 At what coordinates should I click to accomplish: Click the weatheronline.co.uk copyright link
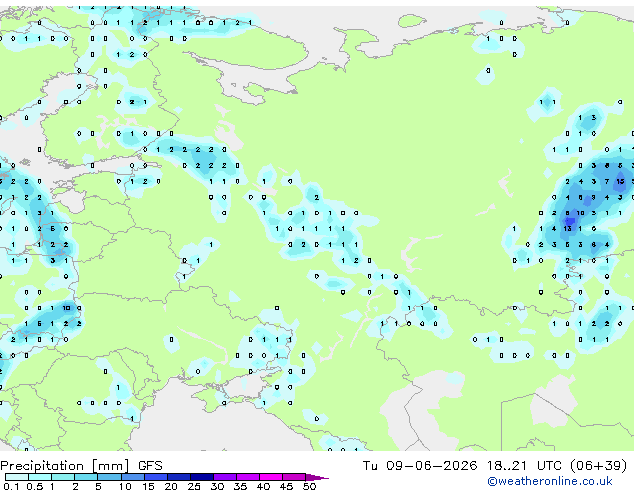tap(550, 481)
